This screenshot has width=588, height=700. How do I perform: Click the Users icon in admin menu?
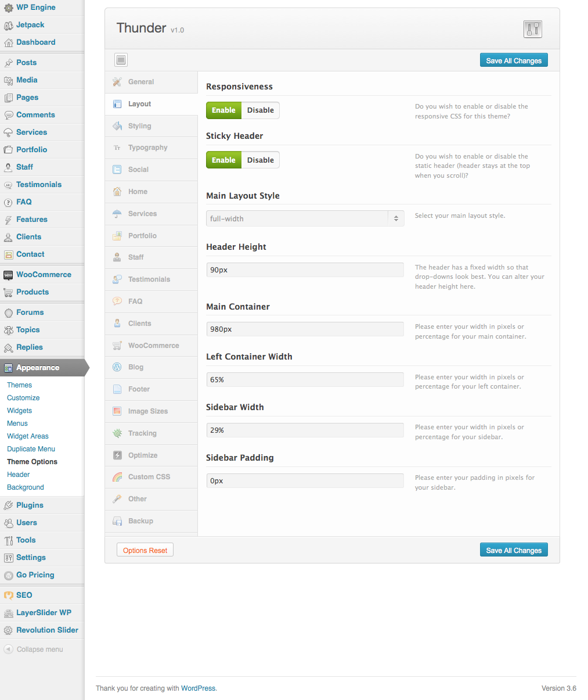[x=8, y=523]
